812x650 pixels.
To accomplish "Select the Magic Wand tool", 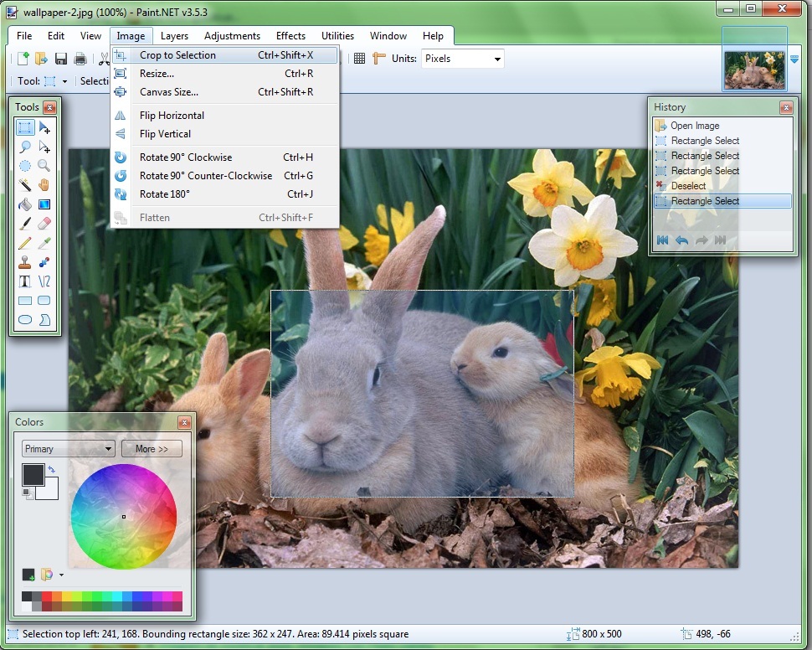I will [x=25, y=184].
